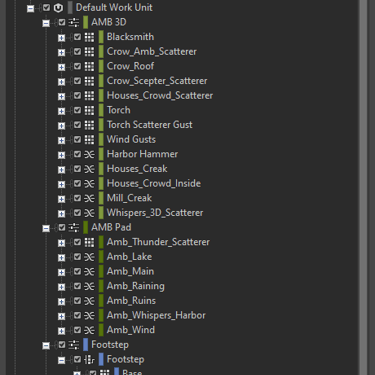Viewport: 375px width, 375px height.
Task: Click the dark green color tag of Amb_Ruins
Action: [x=101, y=301]
